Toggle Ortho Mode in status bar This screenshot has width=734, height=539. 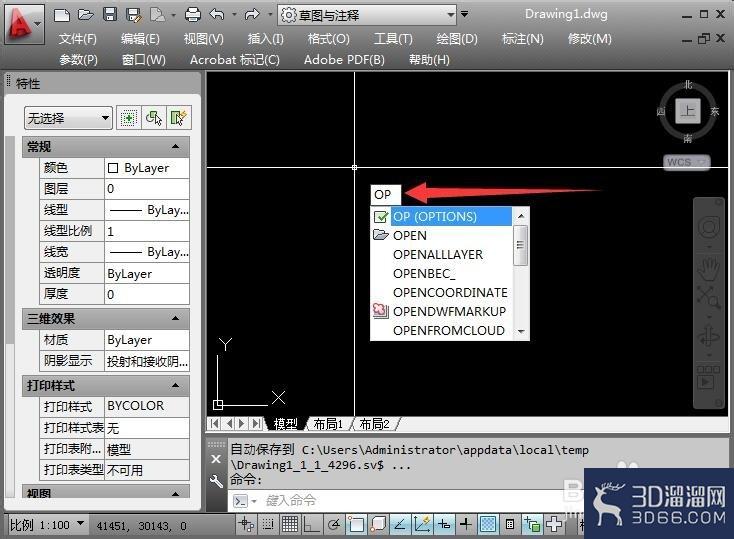coord(311,524)
